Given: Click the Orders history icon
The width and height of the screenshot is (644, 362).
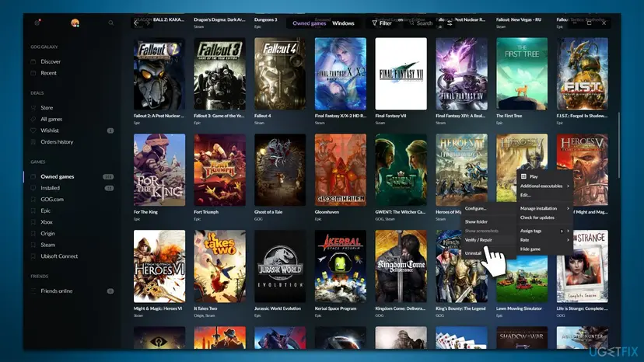Looking at the screenshot, I should (x=33, y=142).
